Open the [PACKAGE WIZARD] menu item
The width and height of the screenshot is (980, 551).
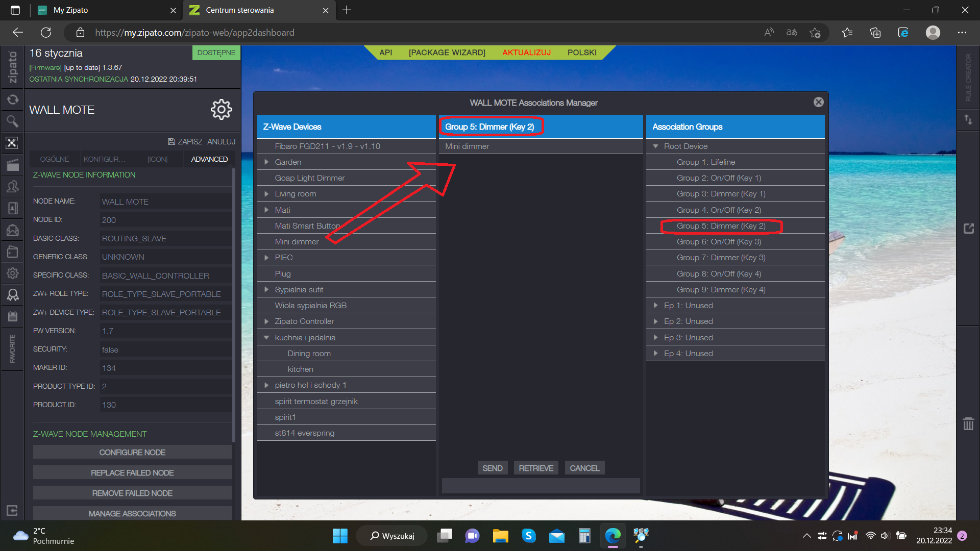pyautogui.click(x=447, y=53)
